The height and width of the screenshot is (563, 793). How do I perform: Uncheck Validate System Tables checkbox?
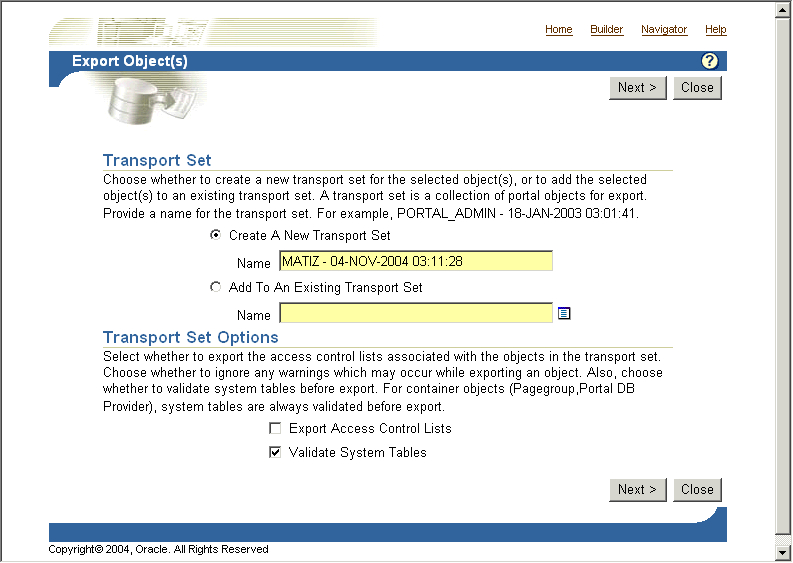pos(275,452)
